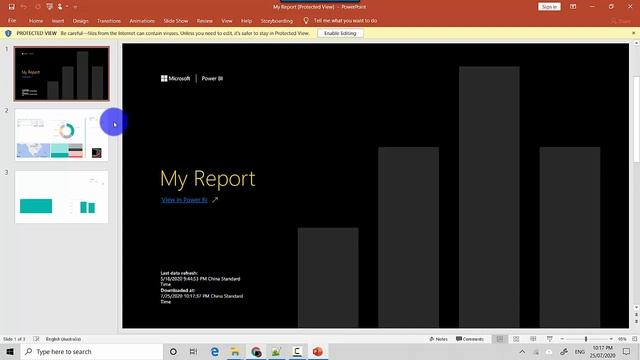The image size is (640, 360).
Task: Click the zoom percentage level
Action: [622, 339]
